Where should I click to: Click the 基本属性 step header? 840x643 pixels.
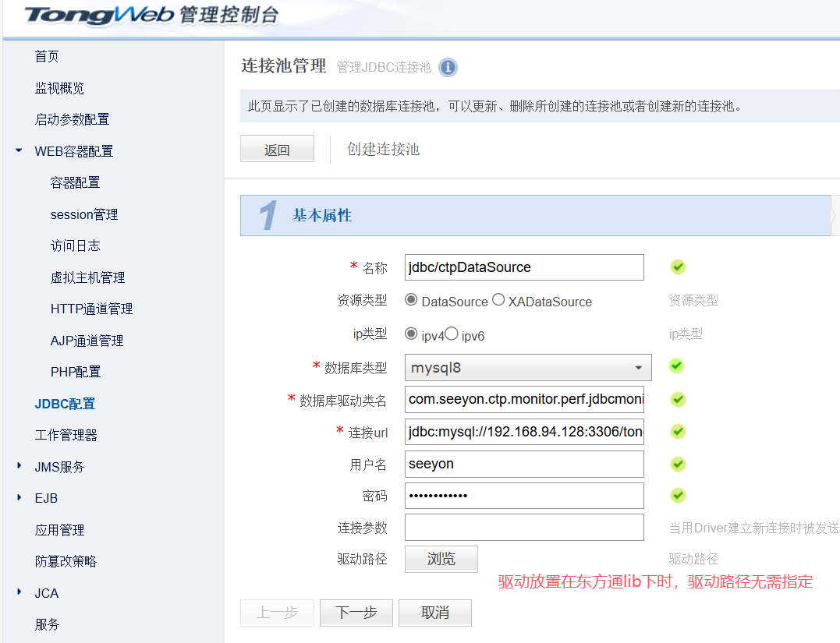click(x=536, y=215)
